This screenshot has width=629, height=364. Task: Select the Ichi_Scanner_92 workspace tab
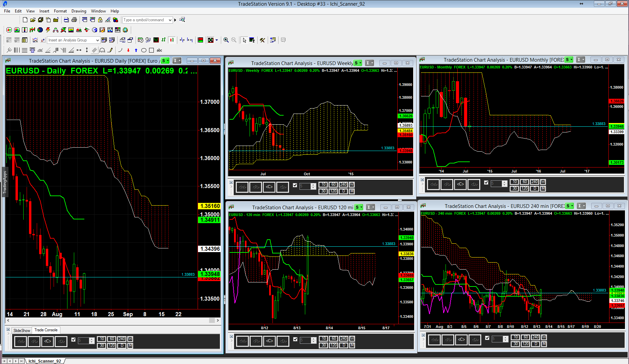point(45,361)
